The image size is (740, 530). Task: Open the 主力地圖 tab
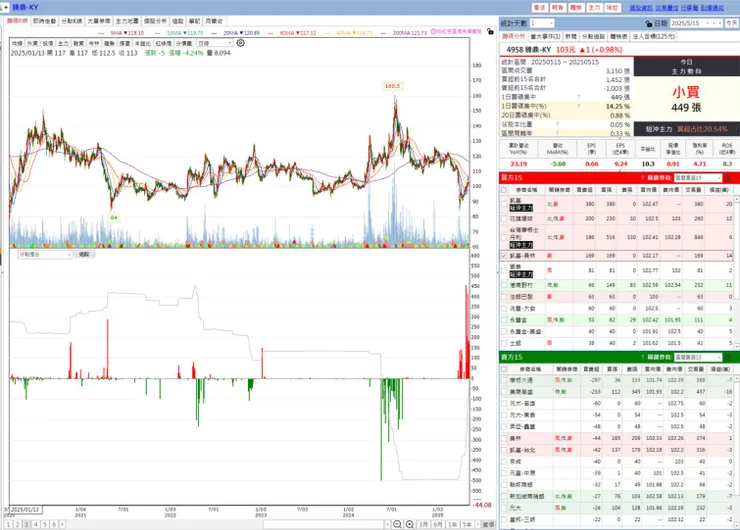[127, 21]
